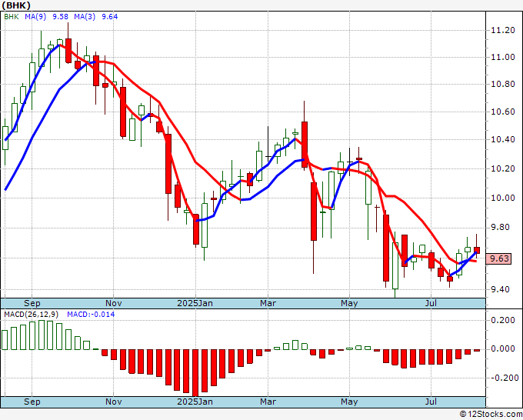523x420 pixels.
Task: Click the MA(3) legend label
Action: [x=85, y=17]
